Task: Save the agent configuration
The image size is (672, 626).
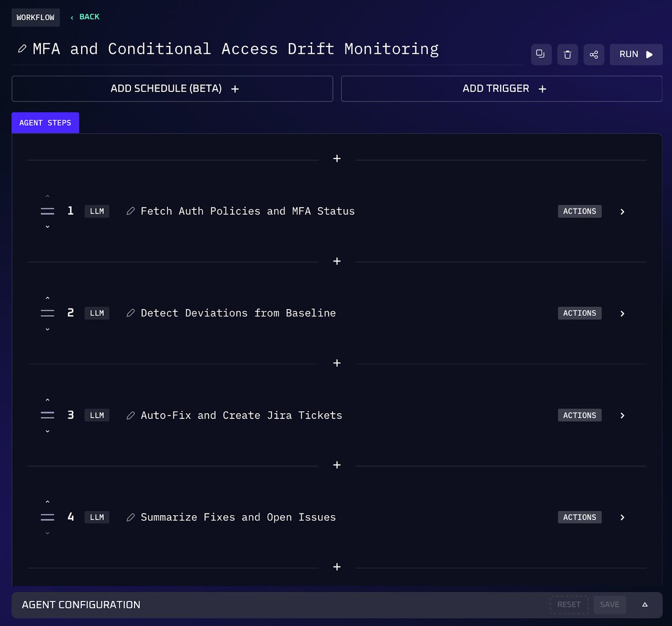Action: pos(610,605)
